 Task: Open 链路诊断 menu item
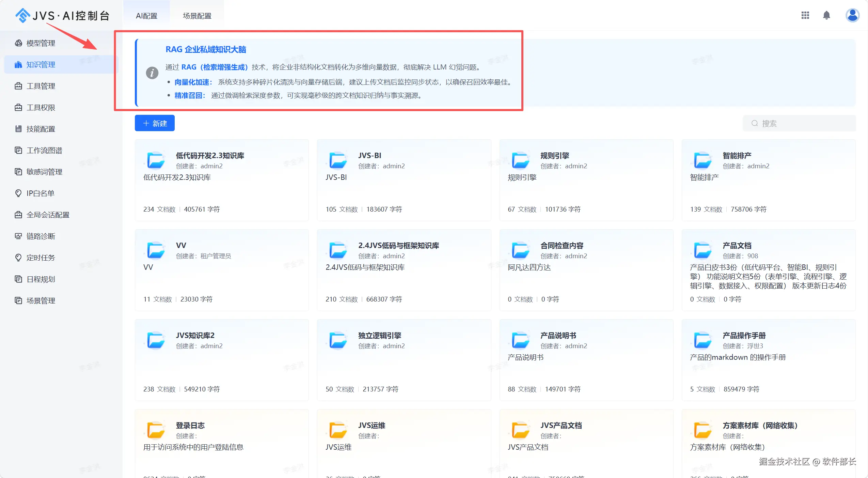[x=61, y=236]
